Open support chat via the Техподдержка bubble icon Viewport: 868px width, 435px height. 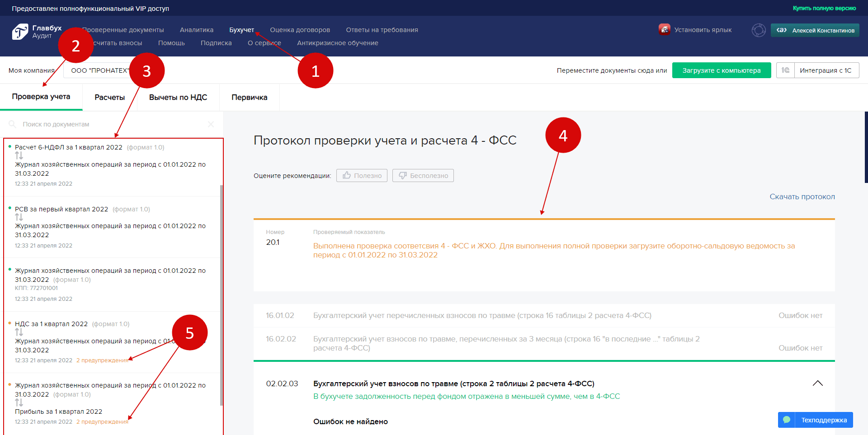click(787, 420)
